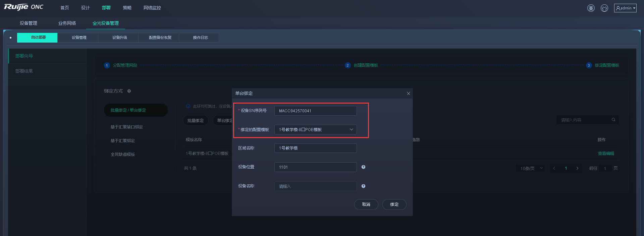This screenshot has height=236, width=644.
Task: Click the 绑定 confirm button
Action: 394,204
